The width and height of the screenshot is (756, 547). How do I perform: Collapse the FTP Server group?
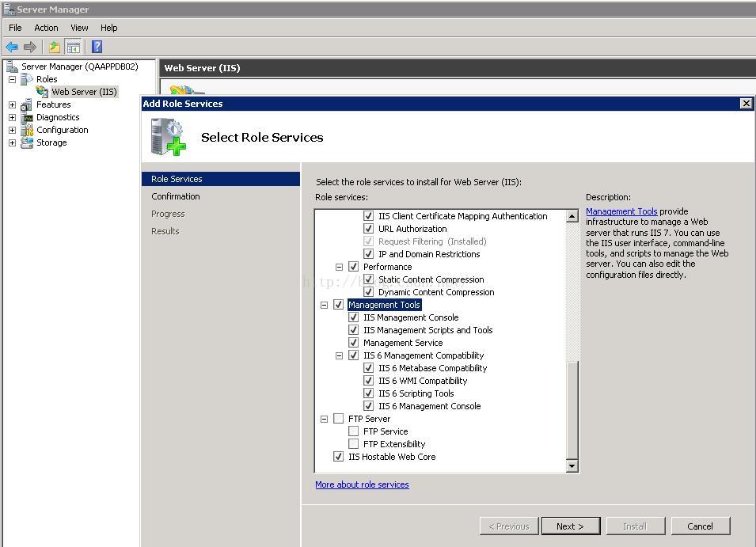coord(324,419)
